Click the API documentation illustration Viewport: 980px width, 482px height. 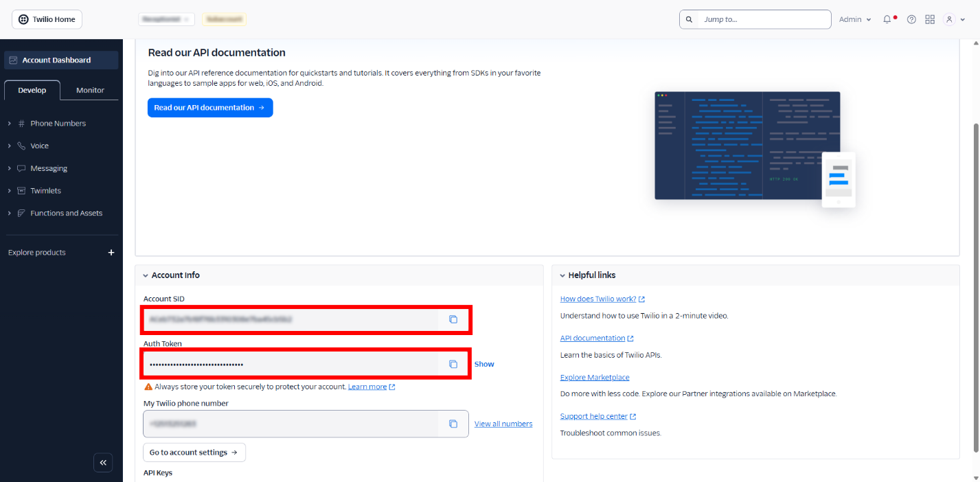click(x=755, y=149)
